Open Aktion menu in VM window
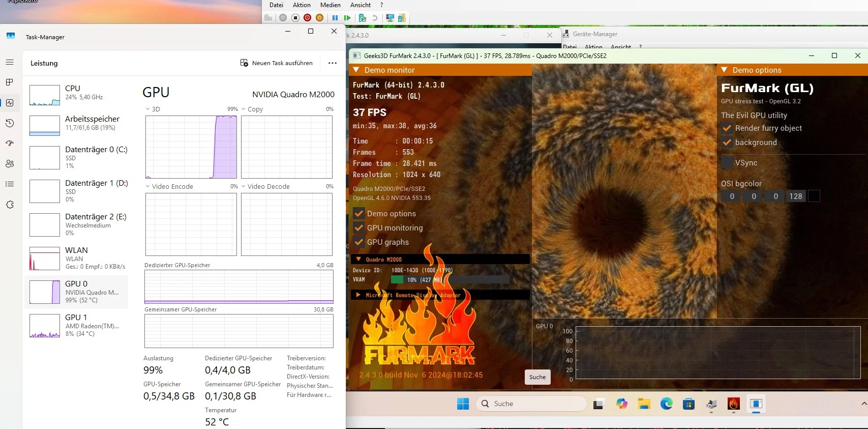 tap(302, 5)
